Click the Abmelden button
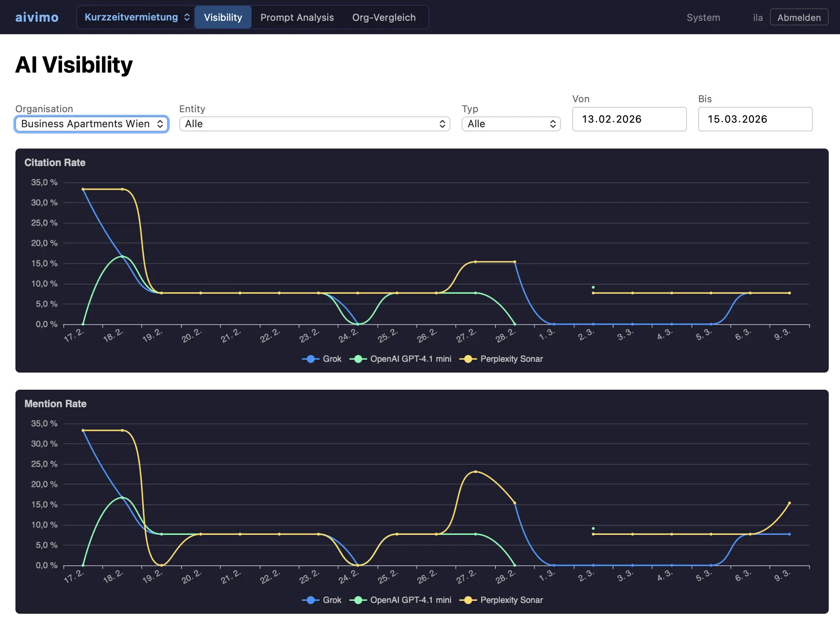This screenshot has width=840, height=620. tap(799, 17)
